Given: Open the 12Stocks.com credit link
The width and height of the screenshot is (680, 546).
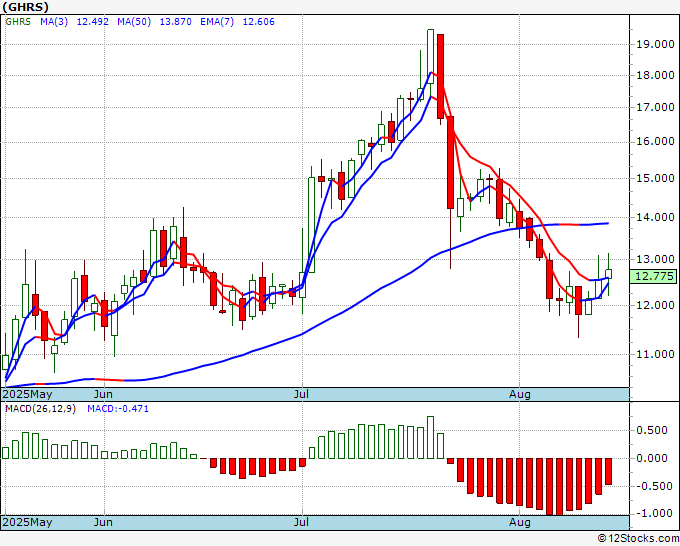Looking at the screenshot, I should (638, 539).
